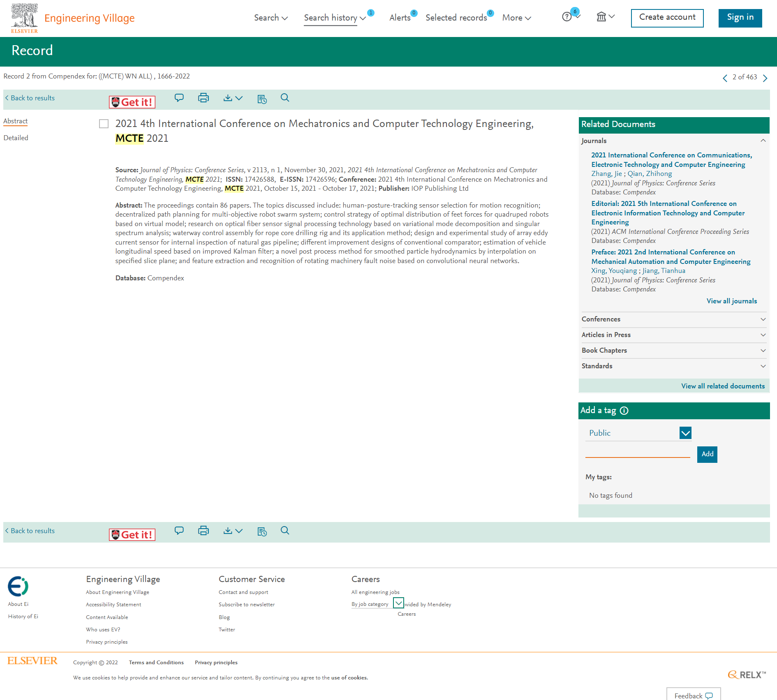Viewport: 777px width, 700px height.
Task: Click bottom toolbar print icon
Action: 203,530
